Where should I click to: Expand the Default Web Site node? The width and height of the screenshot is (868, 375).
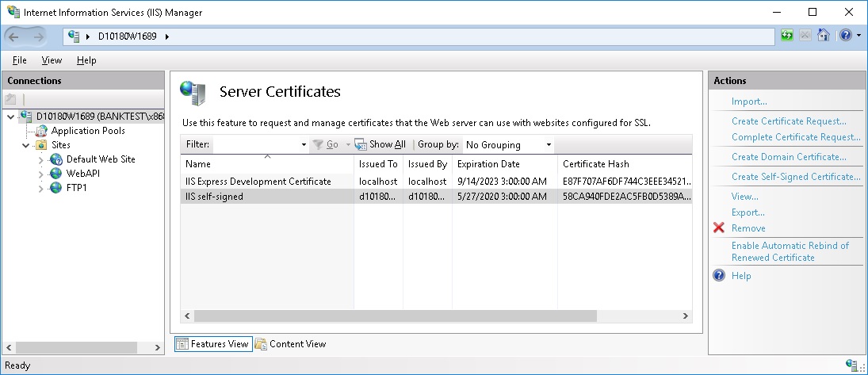click(x=40, y=159)
